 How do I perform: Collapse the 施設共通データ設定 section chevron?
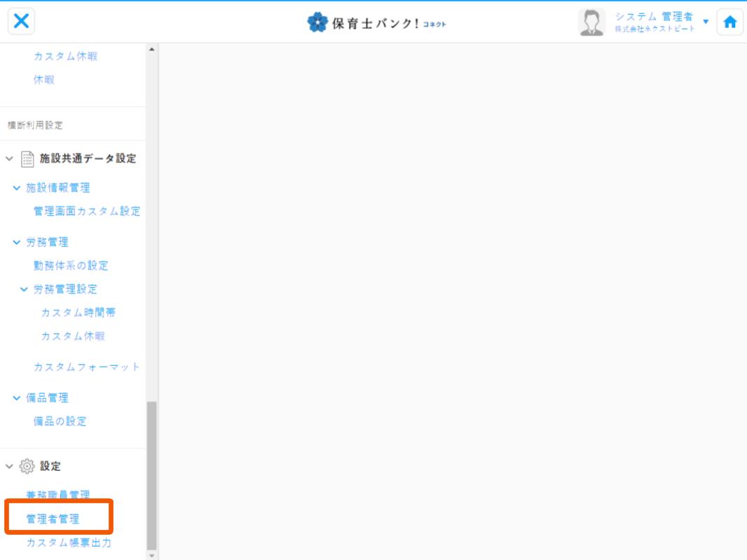tap(9, 159)
